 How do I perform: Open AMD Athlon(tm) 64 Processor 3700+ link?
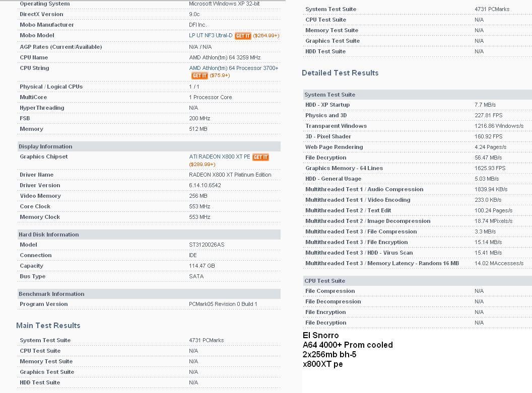[233, 68]
